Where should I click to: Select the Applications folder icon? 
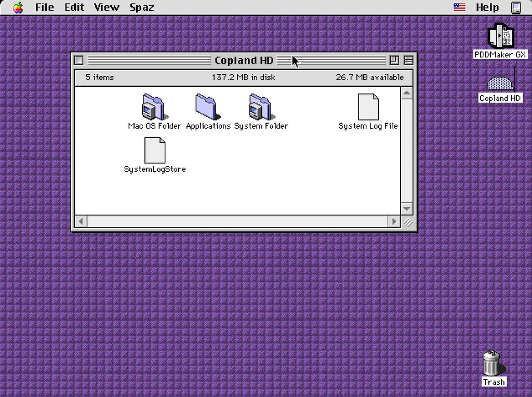tap(207, 107)
